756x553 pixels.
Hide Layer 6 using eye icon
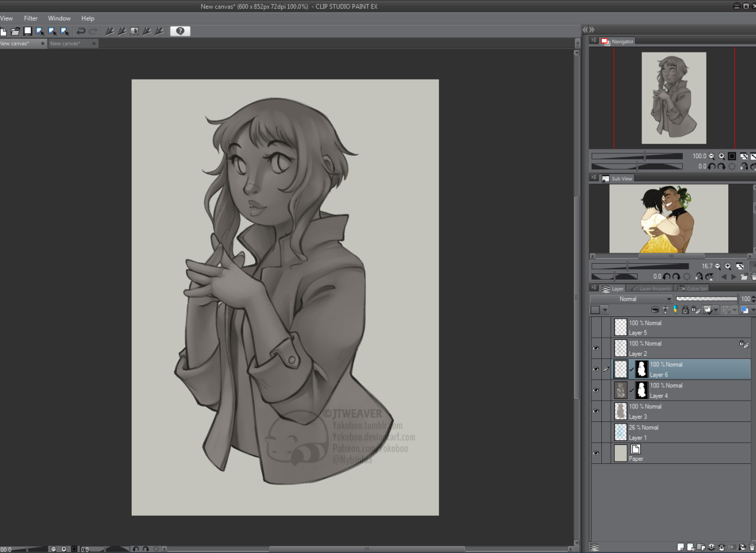coord(595,369)
